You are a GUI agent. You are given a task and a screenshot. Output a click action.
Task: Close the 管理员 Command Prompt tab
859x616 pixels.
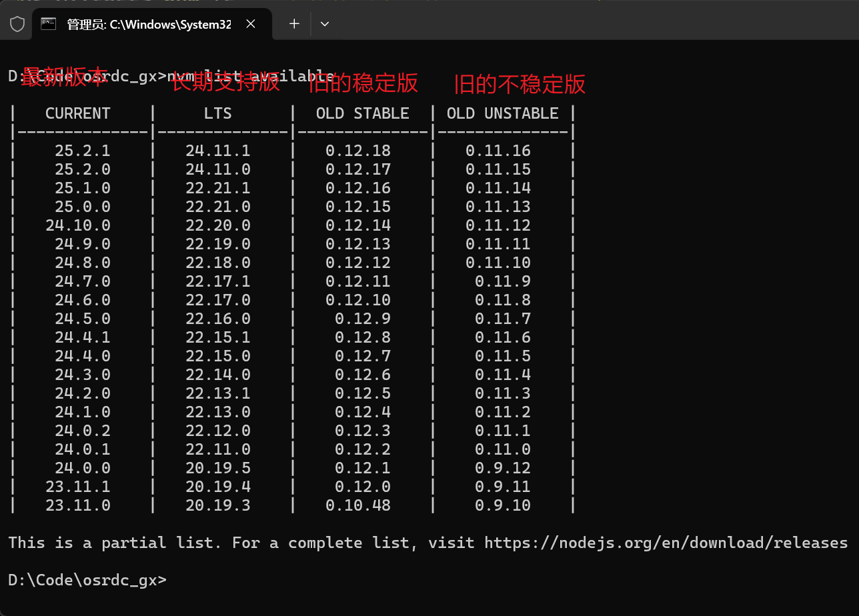click(250, 23)
